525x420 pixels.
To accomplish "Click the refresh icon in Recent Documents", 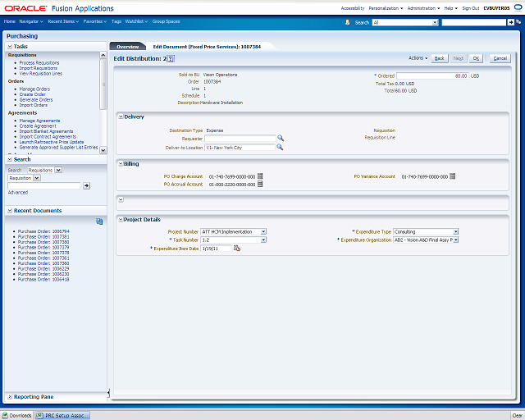I will (x=99, y=221).
